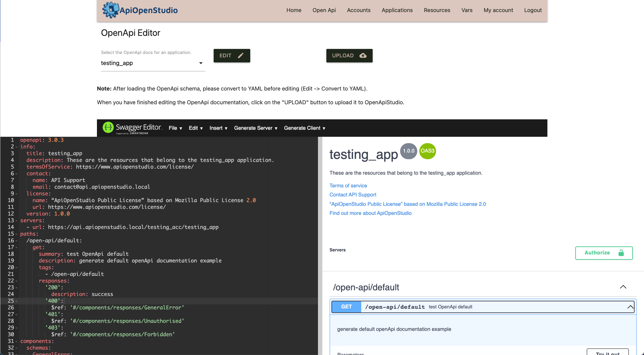Viewport: 644px width, 355px height.
Task: Open the testing_app application dropdown
Action: pyautogui.click(x=153, y=63)
